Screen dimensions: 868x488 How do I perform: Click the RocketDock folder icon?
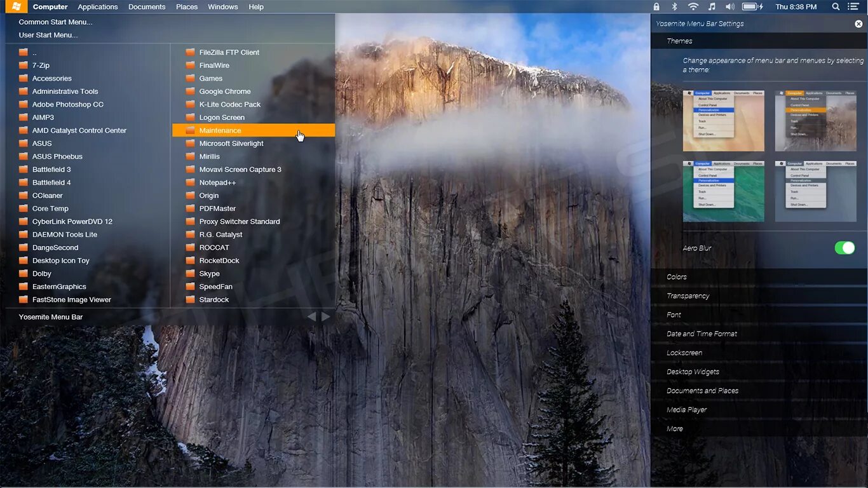click(190, 261)
